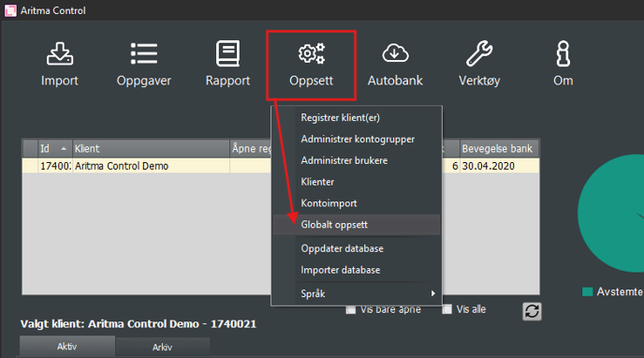The height and width of the screenshot is (358, 644).
Task: Click the Id cell of Aritma Control Demo
Action: tap(55, 166)
